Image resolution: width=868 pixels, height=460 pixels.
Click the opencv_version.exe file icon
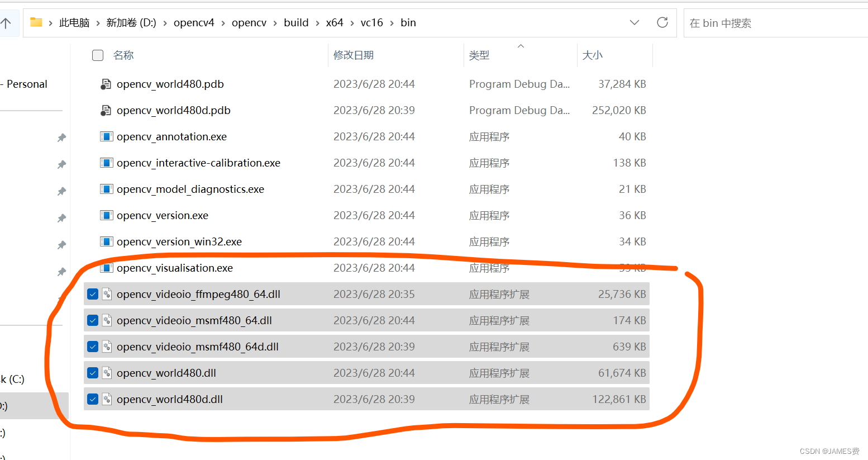[x=107, y=215]
